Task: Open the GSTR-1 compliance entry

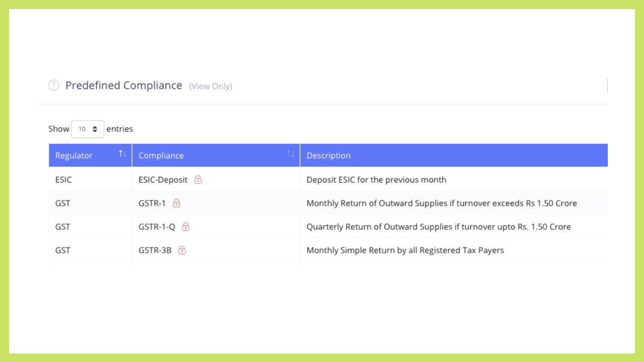Action: (x=152, y=203)
